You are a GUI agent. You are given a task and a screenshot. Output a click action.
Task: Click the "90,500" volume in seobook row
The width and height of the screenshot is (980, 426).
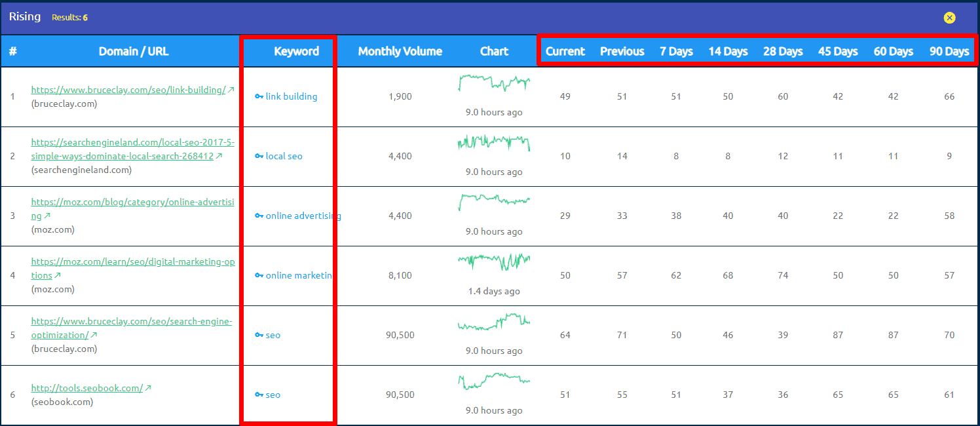coord(400,395)
